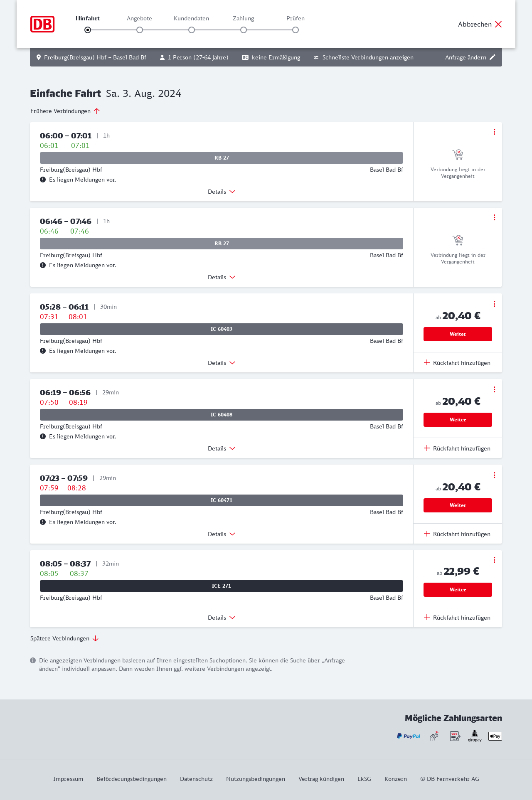Add Rückfahrt to the IC 60403 connection
Image resolution: width=532 pixels, height=800 pixels.
click(457, 363)
